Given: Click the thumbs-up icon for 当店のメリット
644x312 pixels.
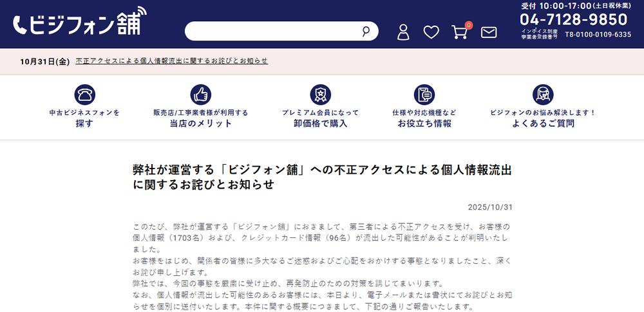Looking at the screenshot, I should tap(200, 95).
